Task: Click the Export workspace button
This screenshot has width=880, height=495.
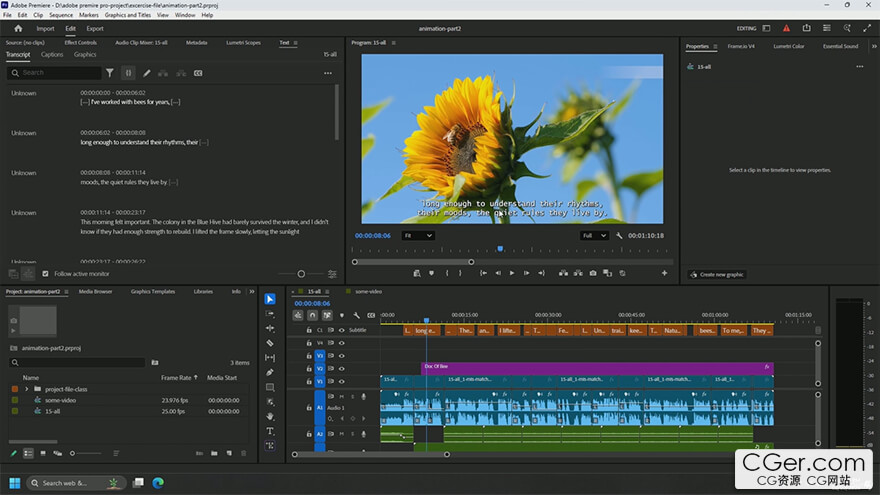Action: coord(95,29)
